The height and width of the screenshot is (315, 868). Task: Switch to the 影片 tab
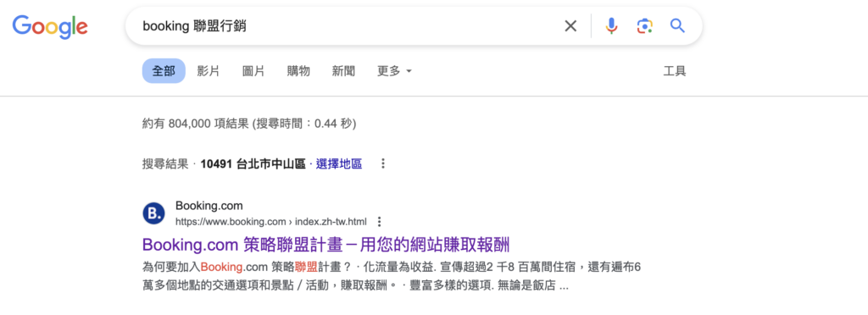click(209, 71)
